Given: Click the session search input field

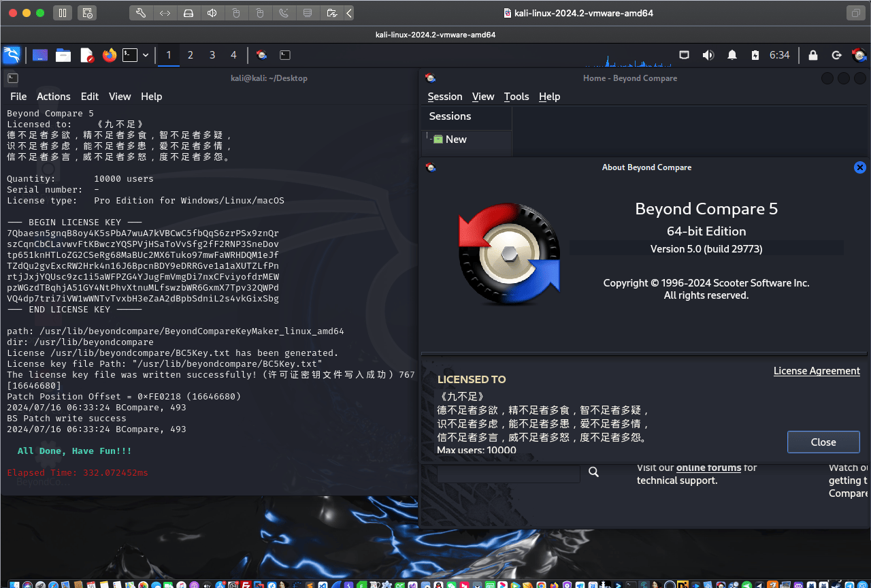Looking at the screenshot, I should (508, 473).
